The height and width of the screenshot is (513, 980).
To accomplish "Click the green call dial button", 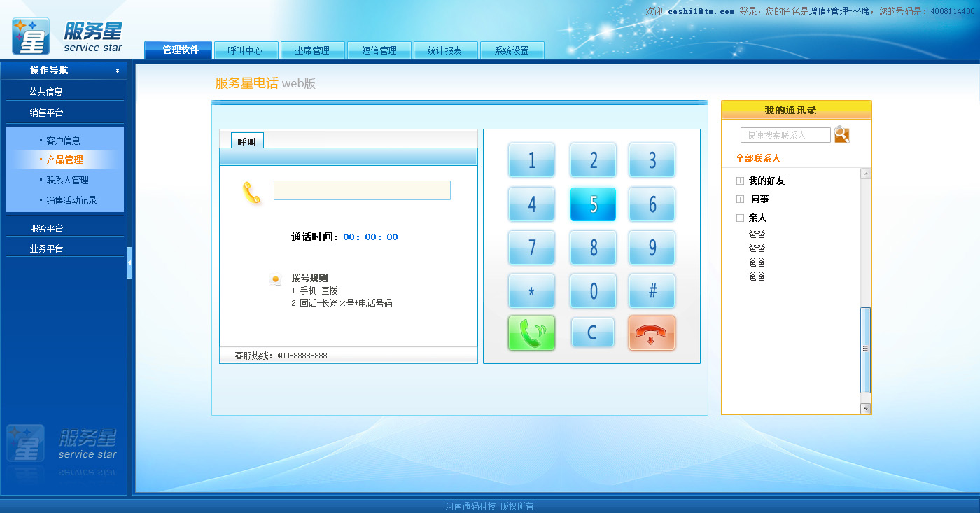I will click(531, 332).
